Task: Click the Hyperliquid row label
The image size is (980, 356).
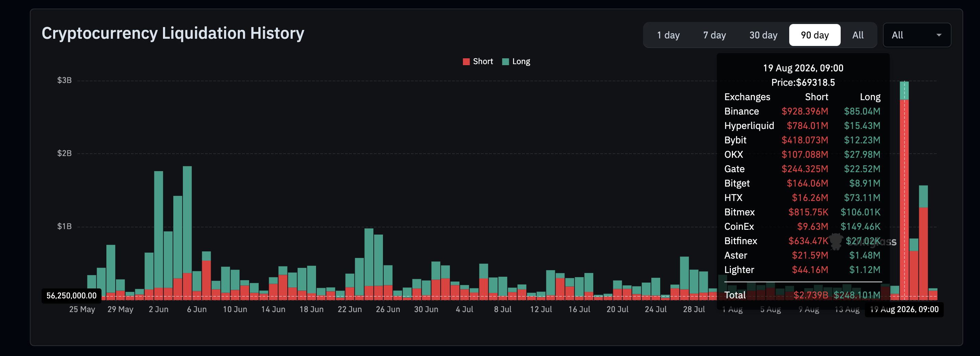Action: coord(749,126)
